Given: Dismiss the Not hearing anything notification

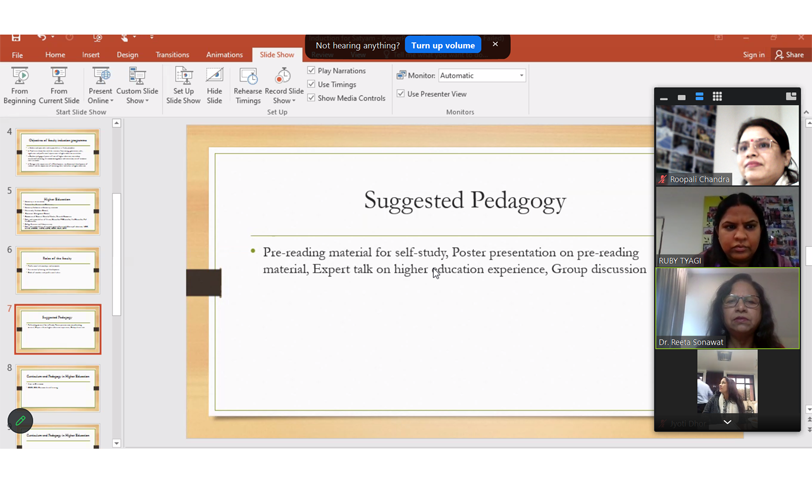Looking at the screenshot, I should (495, 44).
